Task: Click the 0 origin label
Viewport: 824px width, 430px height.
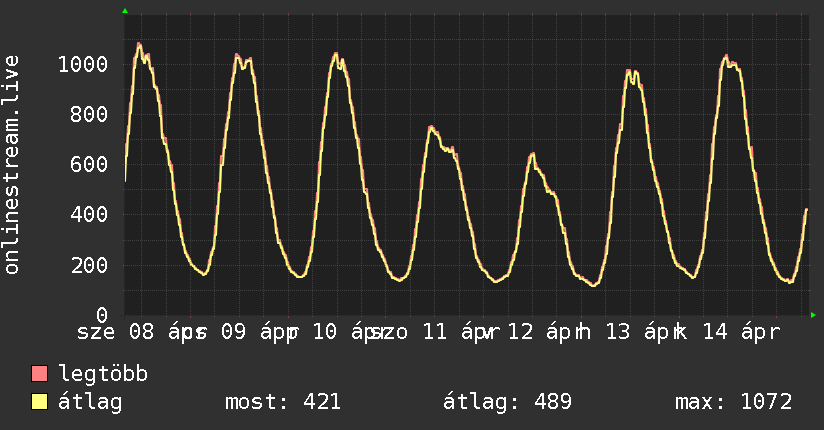Action: 102,315
